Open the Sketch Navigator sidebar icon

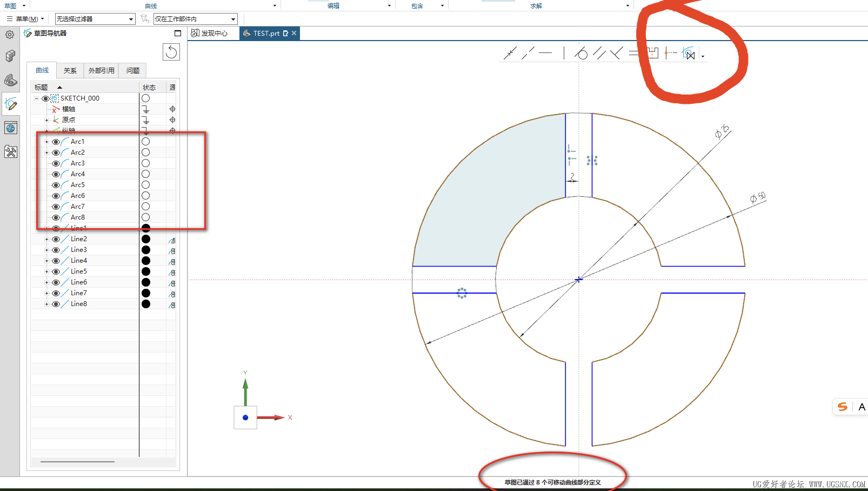coord(10,104)
